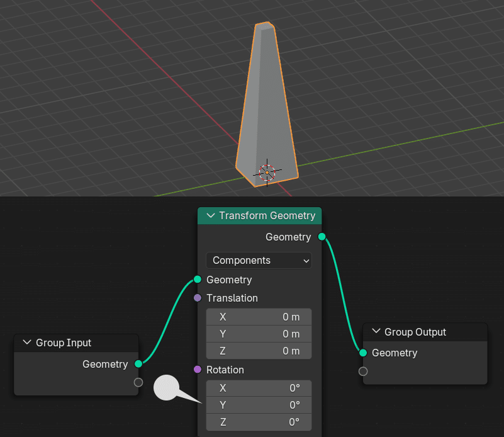Click the obelisk mesh in the viewport
Screen dimensions: 504x437
[266, 103]
